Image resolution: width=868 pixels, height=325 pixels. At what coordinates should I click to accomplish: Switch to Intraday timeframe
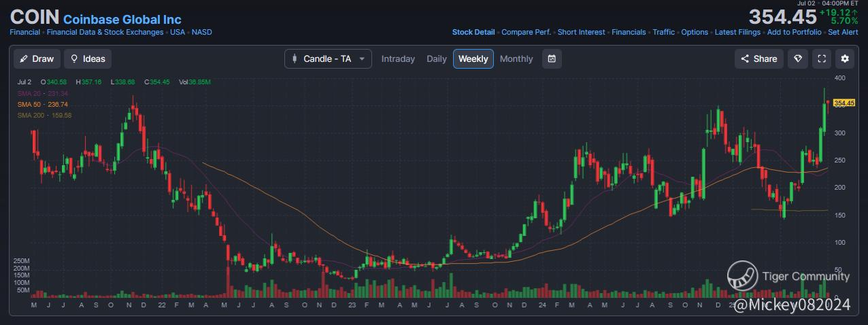pos(398,58)
